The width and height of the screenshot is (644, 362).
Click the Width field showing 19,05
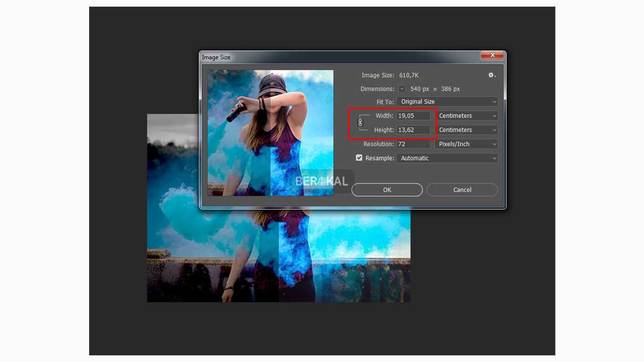(413, 116)
